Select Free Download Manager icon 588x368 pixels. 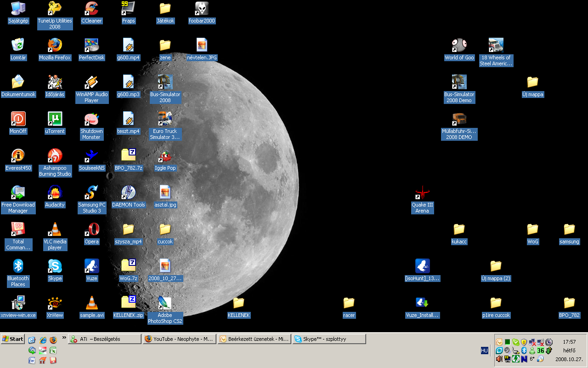point(18,199)
